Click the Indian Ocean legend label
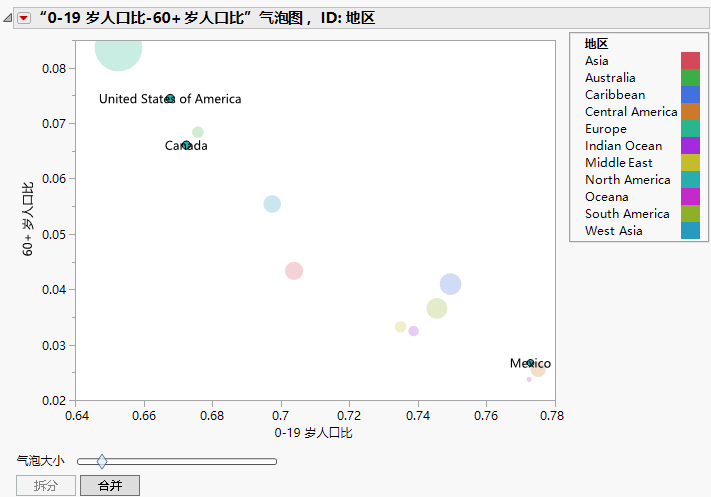The image size is (711, 497). click(623, 146)
